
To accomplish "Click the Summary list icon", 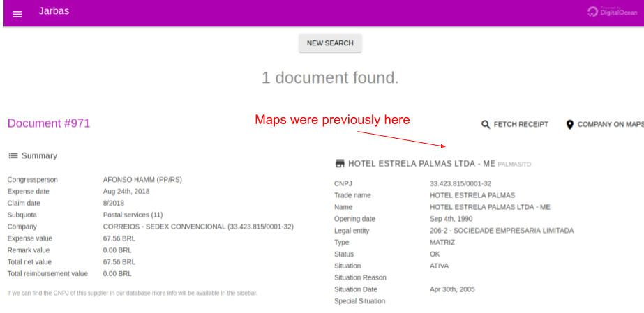I will (x=13, y=156).
